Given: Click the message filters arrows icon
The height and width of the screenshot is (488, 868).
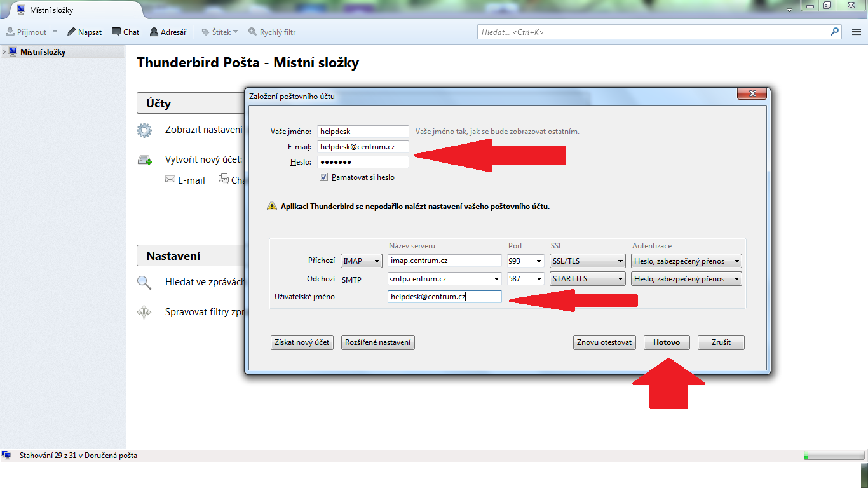Looking at the screenshot, I should 145,312.
